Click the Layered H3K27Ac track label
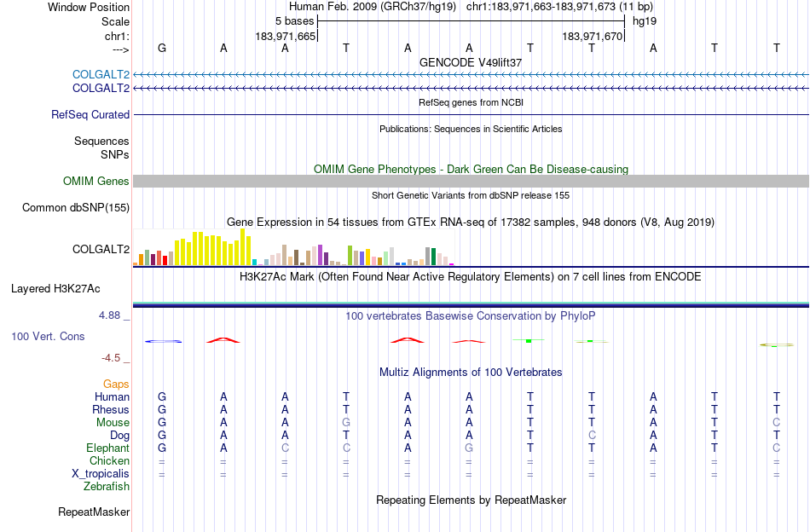Image resolution: width=810 pixels, height=532 pixels. coord(55,289)
